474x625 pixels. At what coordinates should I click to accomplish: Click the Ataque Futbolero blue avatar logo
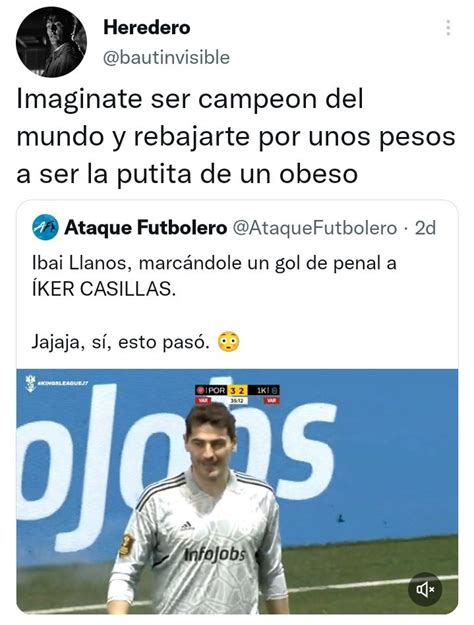(x=45, y=227)
